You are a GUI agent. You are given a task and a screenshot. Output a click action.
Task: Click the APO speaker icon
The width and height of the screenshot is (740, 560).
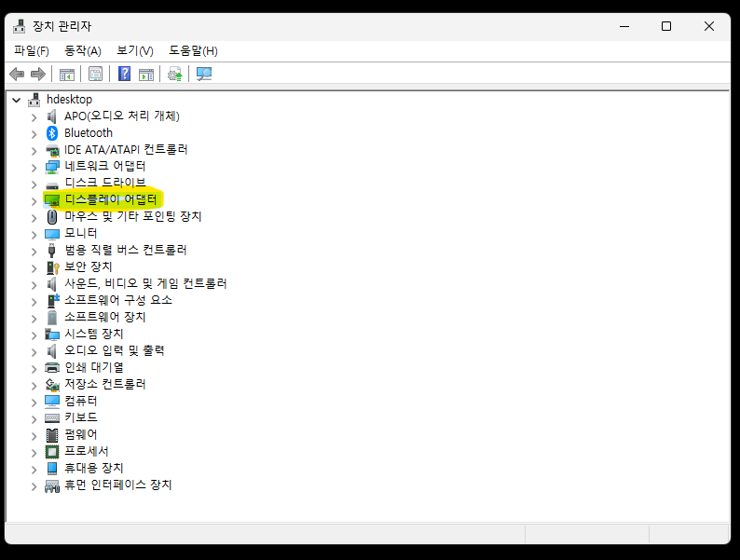tap(52, 116)
